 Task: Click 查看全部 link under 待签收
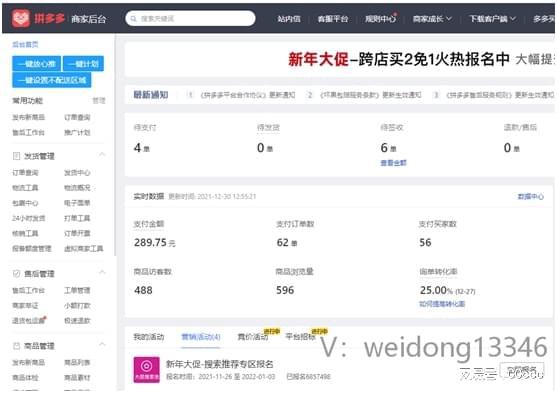393,163
